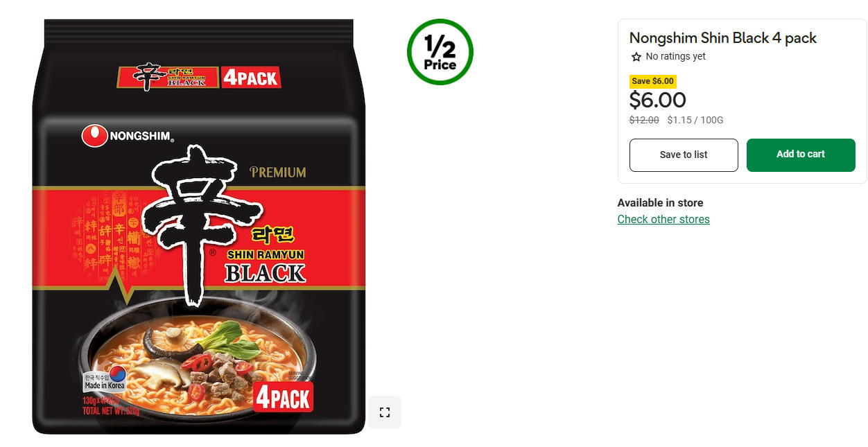Click the $1.15 / 100G unit price
The height and width of the screenshot is (447, 868).
(x=695, y=120)
